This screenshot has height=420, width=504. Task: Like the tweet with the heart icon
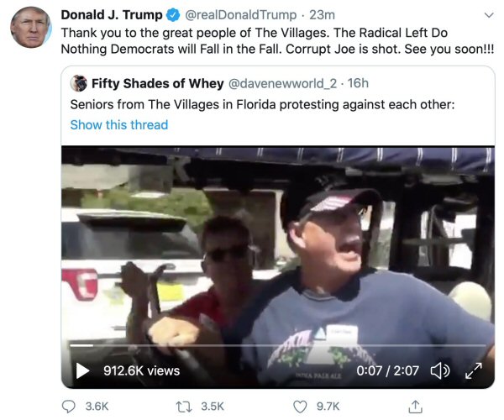[300, 406]
